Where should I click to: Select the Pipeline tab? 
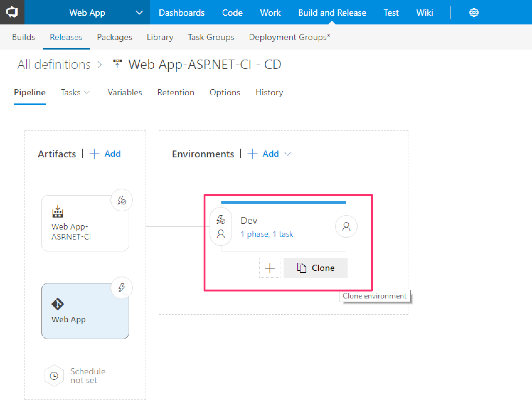[x=30, y=92]
